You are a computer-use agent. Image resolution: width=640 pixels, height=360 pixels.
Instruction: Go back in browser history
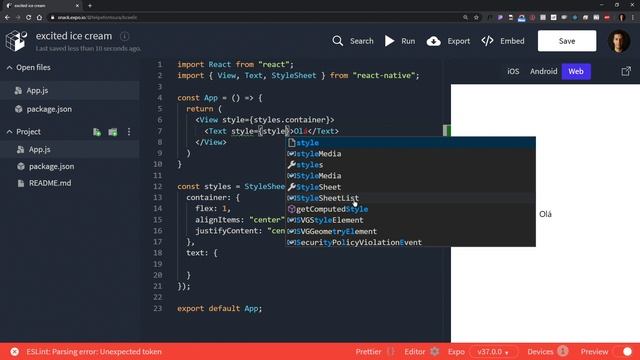[x=7, y=18]
